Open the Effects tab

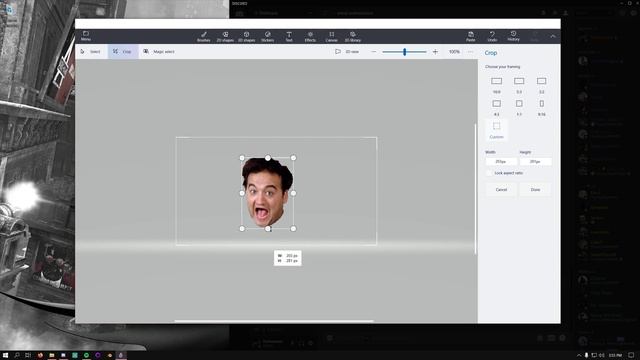coord(310,36)
